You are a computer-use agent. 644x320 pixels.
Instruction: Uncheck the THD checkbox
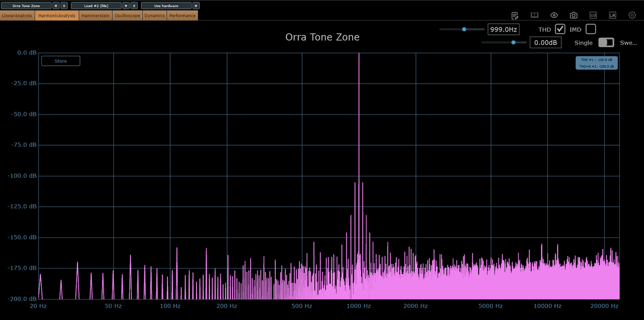[560, 29]
